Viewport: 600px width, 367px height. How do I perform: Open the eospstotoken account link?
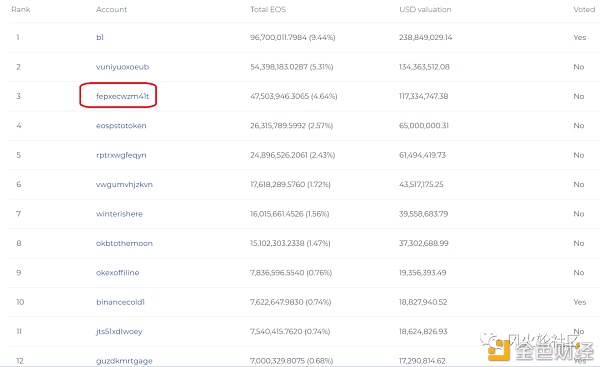(x=121, y=126)
